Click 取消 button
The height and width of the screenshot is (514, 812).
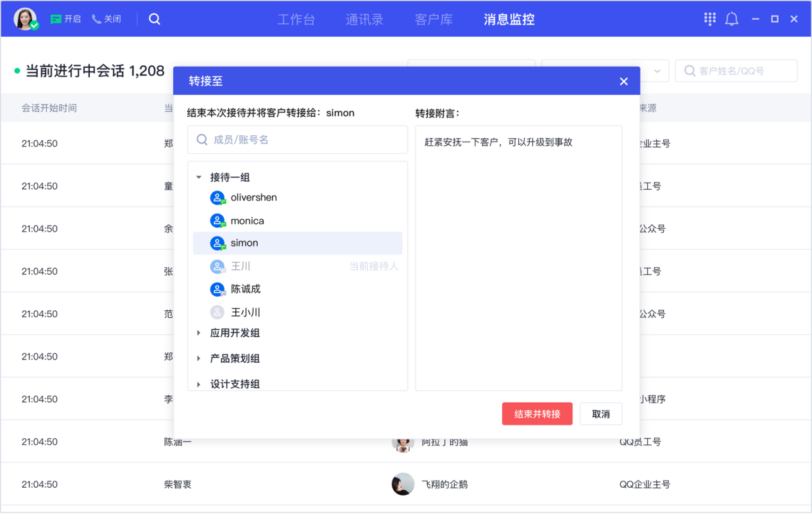[x=601, y=414]
